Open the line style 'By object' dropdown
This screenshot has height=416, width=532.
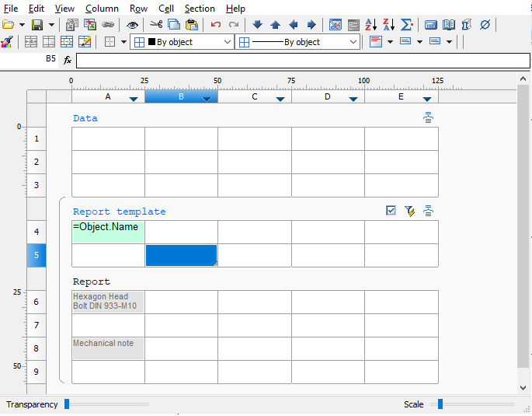pyautogui.click(x=298, y=42)
